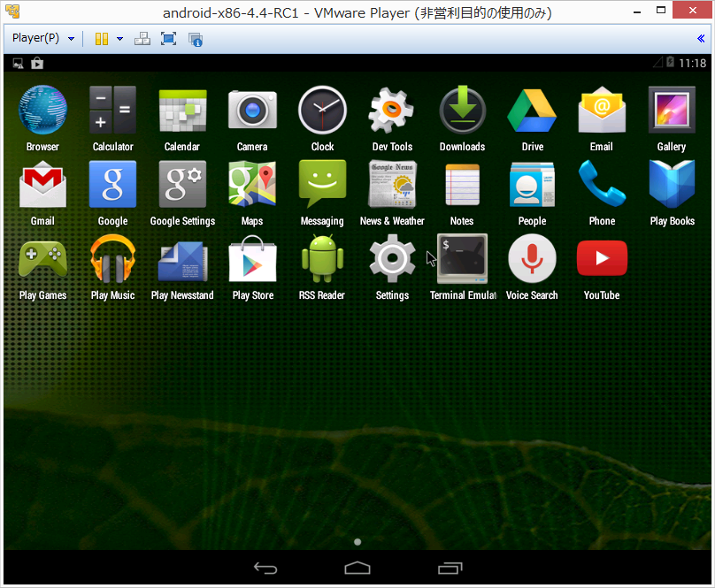This screenshot has width=715, height=588.
Task: Switch to Unity mode
Action: [x=196, y=39]
